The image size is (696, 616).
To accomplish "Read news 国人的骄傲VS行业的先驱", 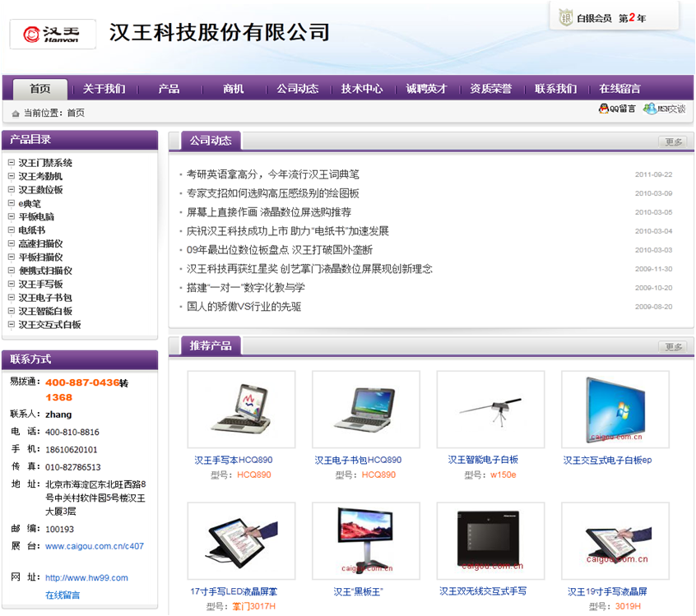I will coord(244,306).
